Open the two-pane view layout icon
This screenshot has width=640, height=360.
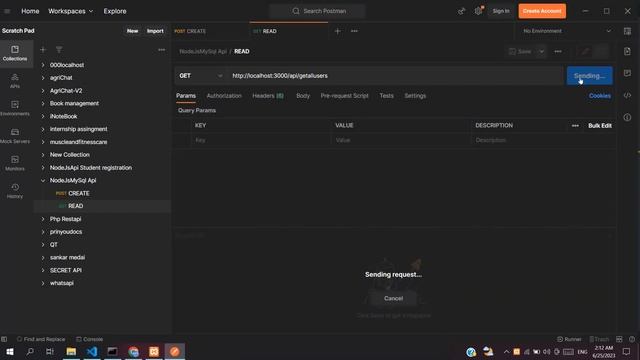pyautogui.click(x=619, y=339)
